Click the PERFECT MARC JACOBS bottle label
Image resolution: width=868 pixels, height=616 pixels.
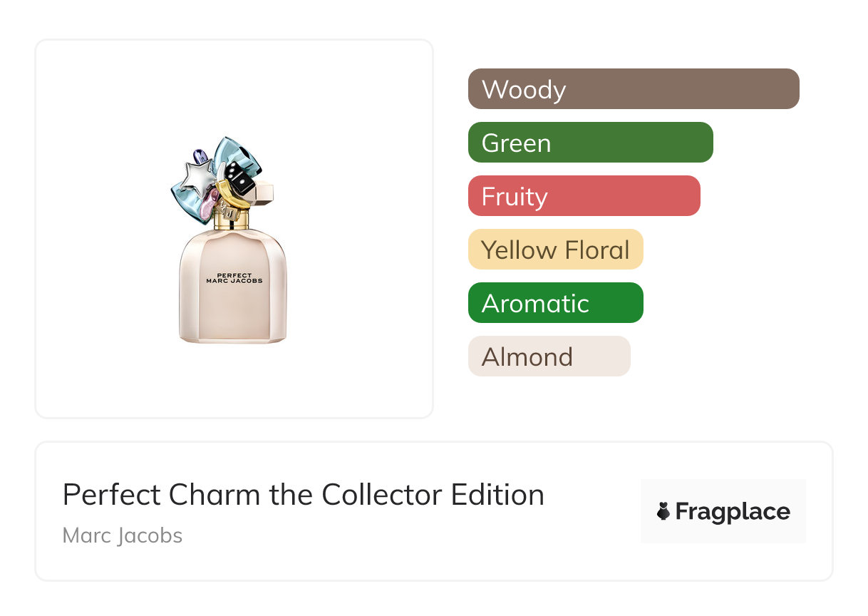point(234,278)
